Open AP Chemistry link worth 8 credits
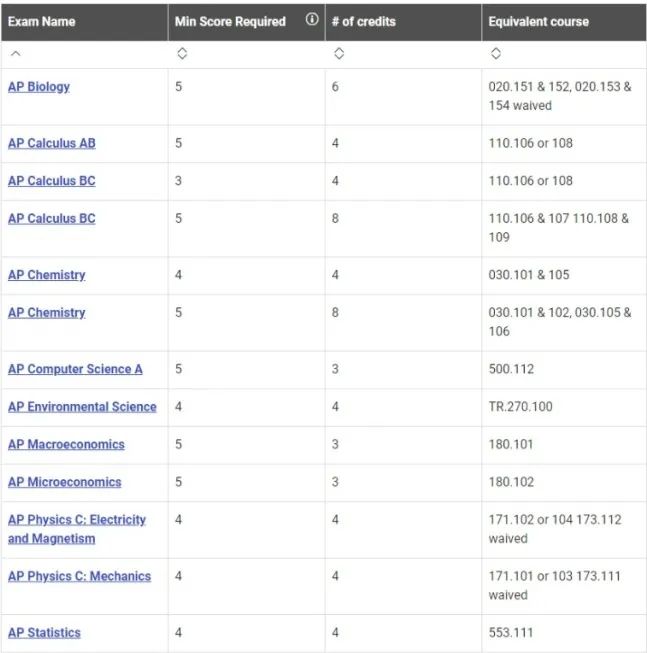 click(x=46, y=313)
